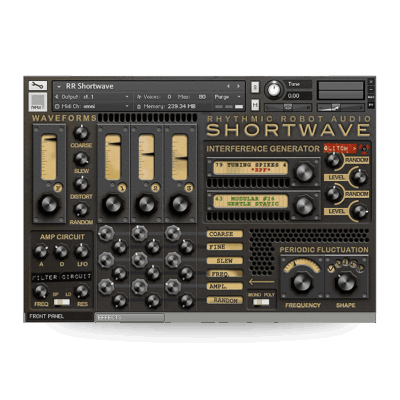This screenshot has height=400, width=400.
Task: Click the Gentle Static interference selector knob
Action: tap(304, 205)
